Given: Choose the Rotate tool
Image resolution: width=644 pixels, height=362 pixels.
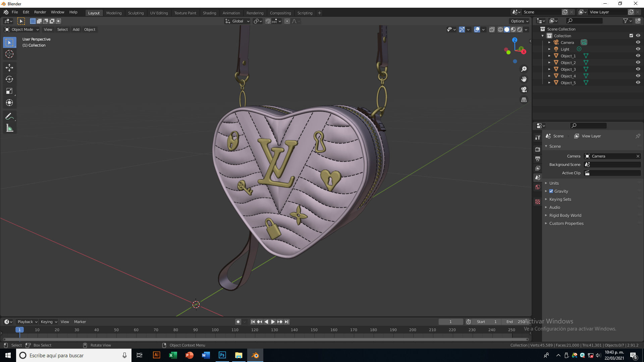Looking at the screenshot, I should tap(9, 79).
